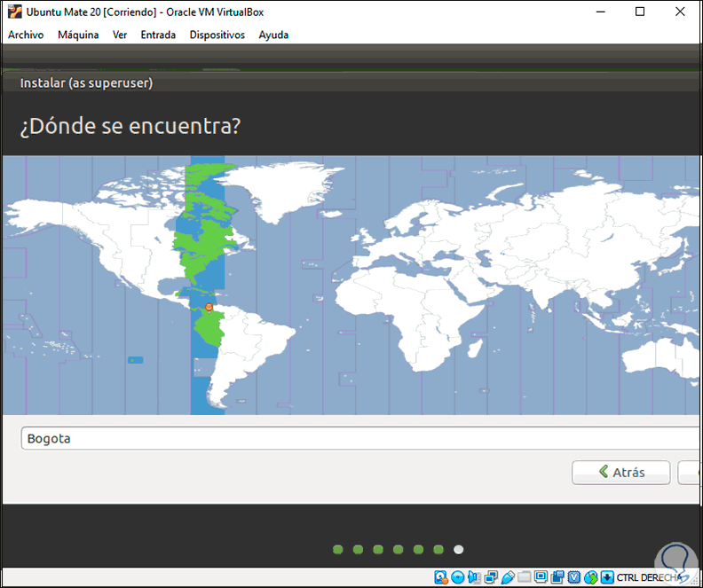Open the Dispositivos menu
Image resolution: width=703 pixels, height=588 pixels.
point(217,35)
